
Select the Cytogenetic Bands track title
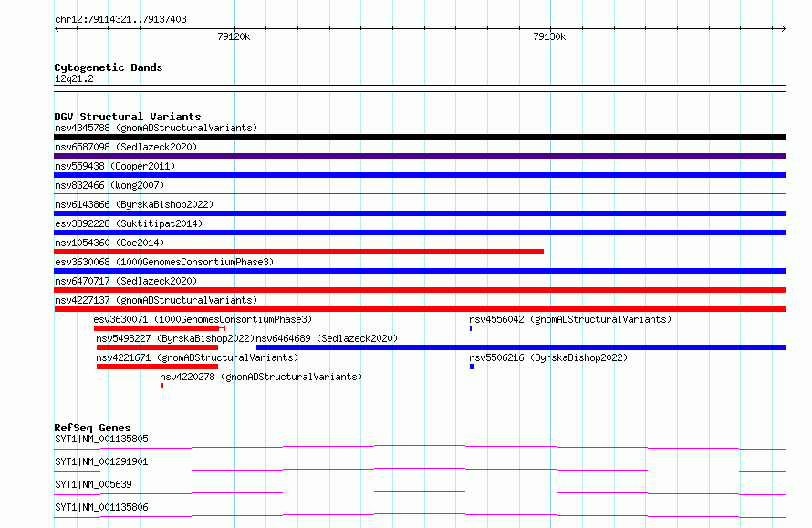109,67
